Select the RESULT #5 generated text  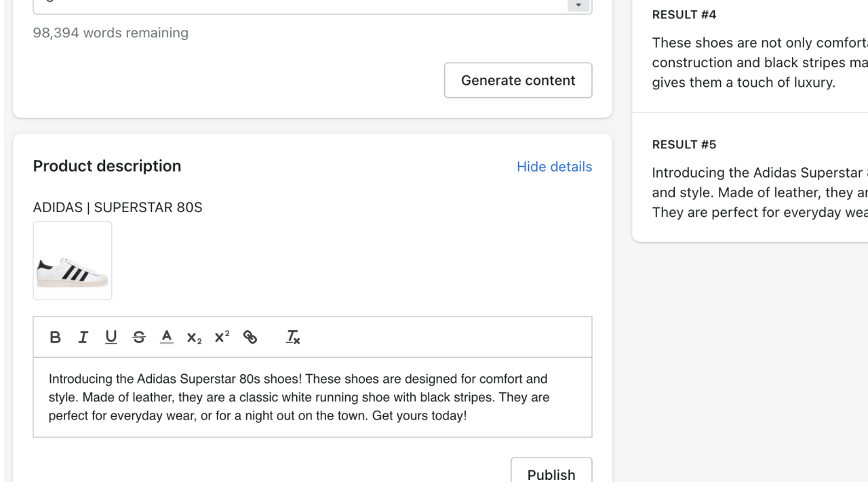click(759, 192)
